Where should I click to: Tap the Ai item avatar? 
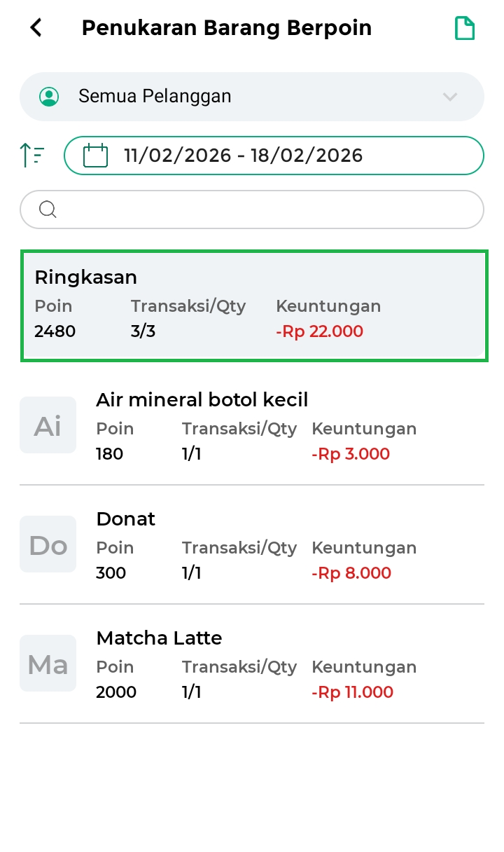[x=48, y=425]
